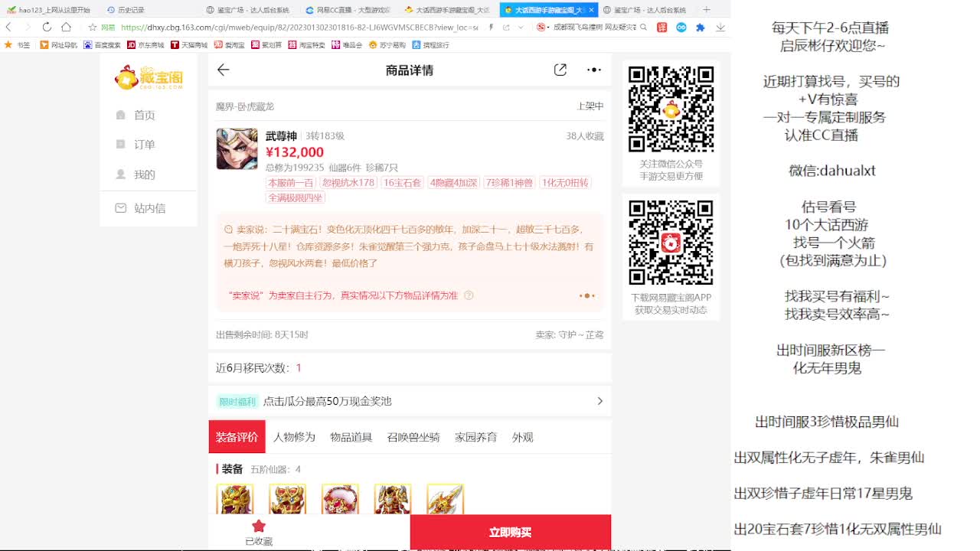Select the 本服前一百 tag
The height and width of the screenshot is (551, 980).
pyautogui.click(x=290, y=183)
